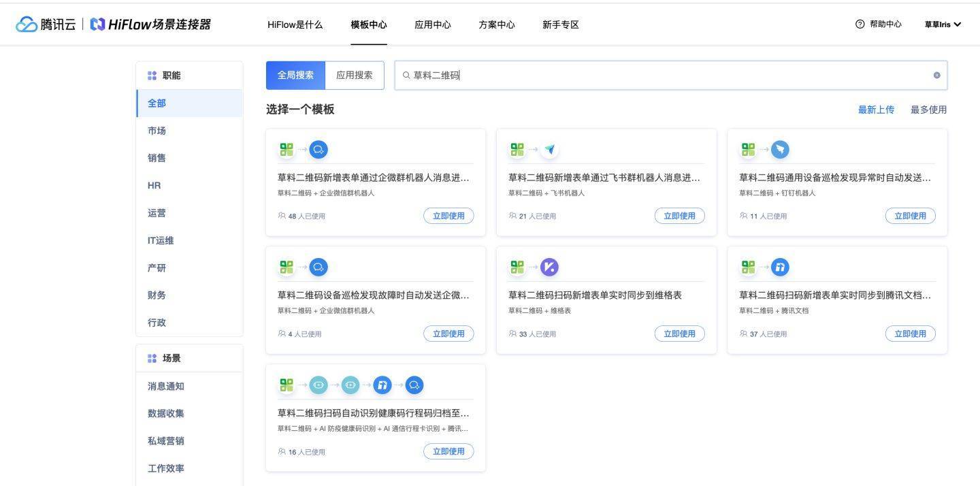The image size is (980, 486).
Task: Click the 维格表 icon on its template card
Action: (x=549, y=267)
